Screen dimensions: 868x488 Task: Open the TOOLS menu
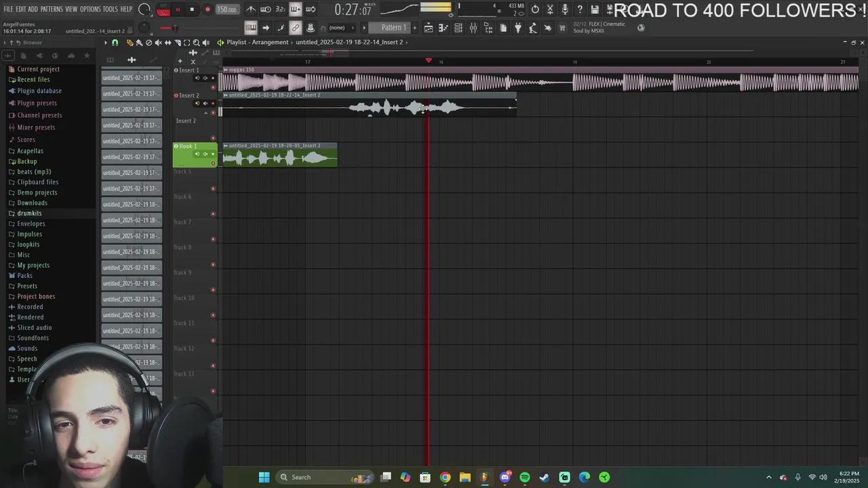(x=111, y=9)
